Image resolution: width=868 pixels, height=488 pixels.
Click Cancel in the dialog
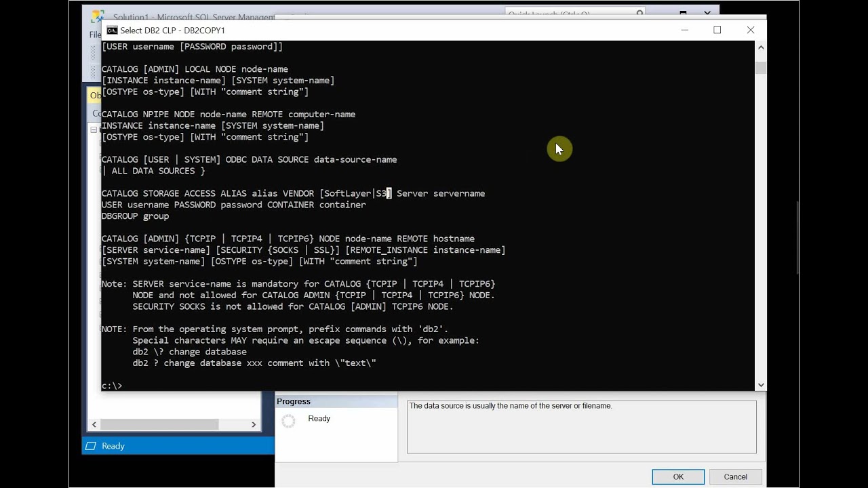click(x=735, y=477)
